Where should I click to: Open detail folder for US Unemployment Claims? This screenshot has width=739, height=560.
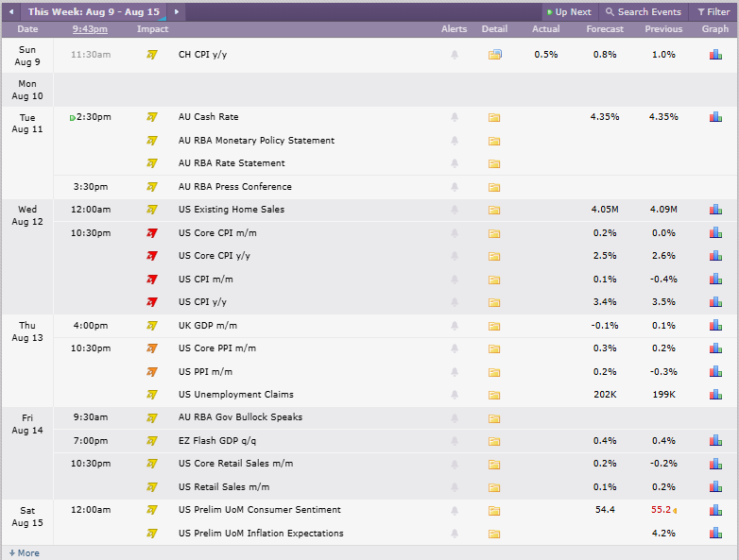tap(494, 395)
